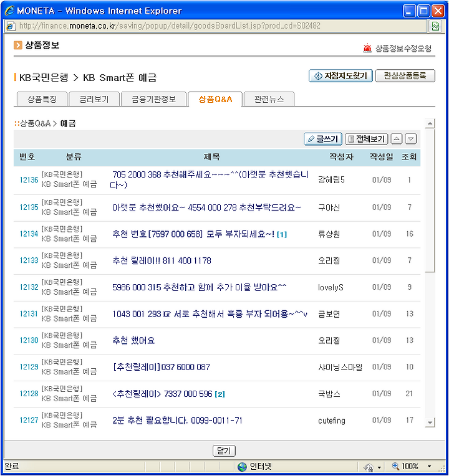Click the 제목 column header
This screenshot has height=476, width=449.
[212, 157]
